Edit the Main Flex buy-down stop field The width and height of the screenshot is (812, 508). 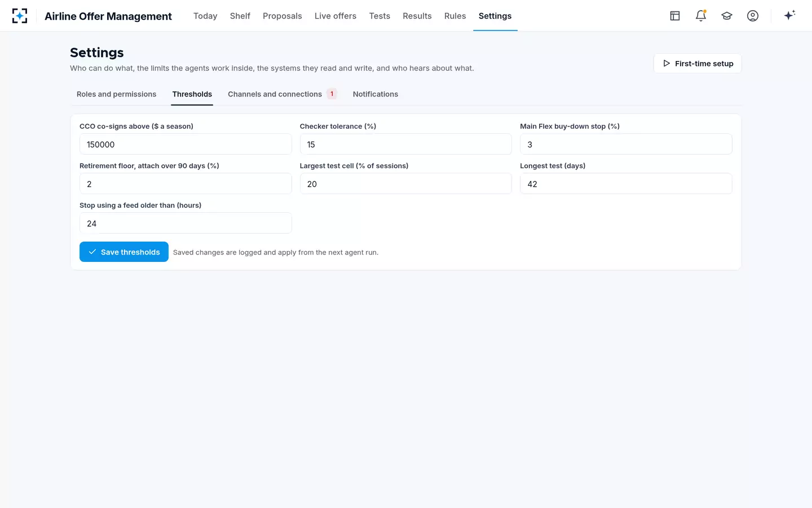626,144
